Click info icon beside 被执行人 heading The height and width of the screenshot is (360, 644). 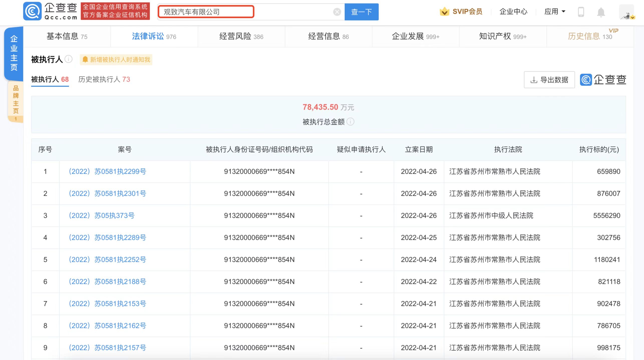[68, 59]
